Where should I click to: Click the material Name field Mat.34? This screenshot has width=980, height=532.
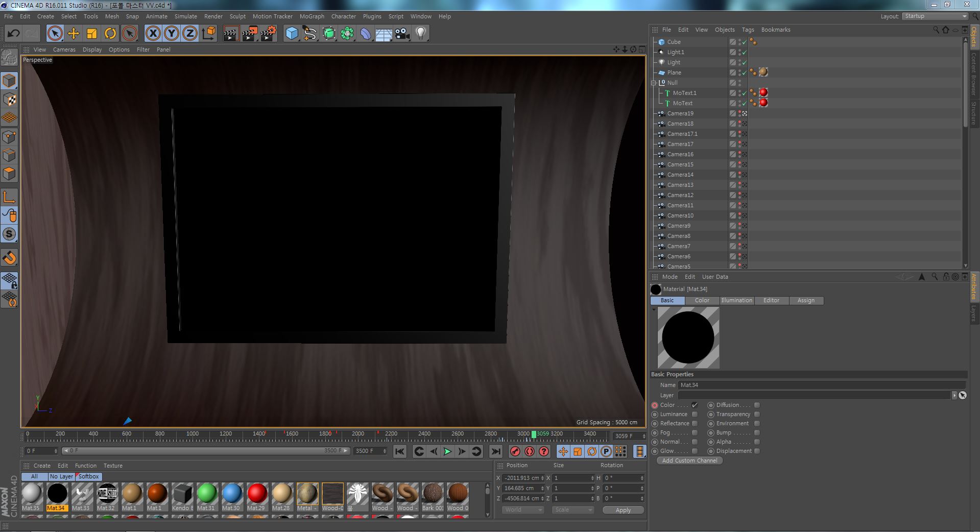[x=822, y=385]
